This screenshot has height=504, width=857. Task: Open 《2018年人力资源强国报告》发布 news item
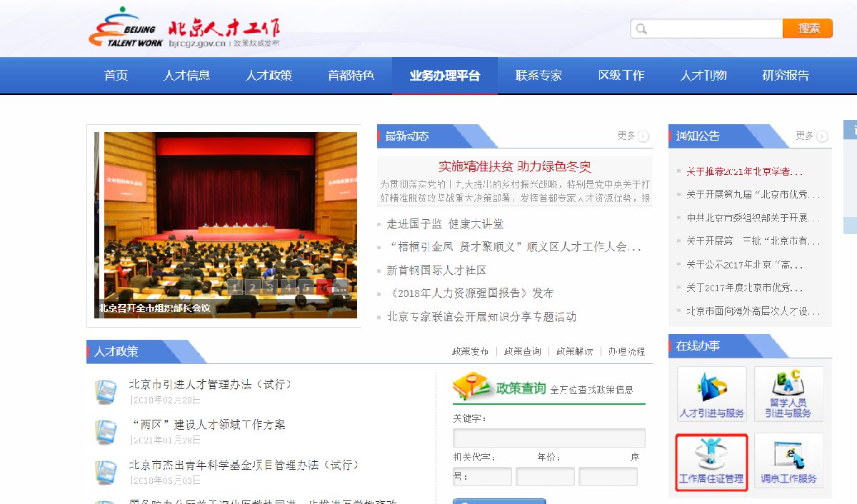point(470,293)
